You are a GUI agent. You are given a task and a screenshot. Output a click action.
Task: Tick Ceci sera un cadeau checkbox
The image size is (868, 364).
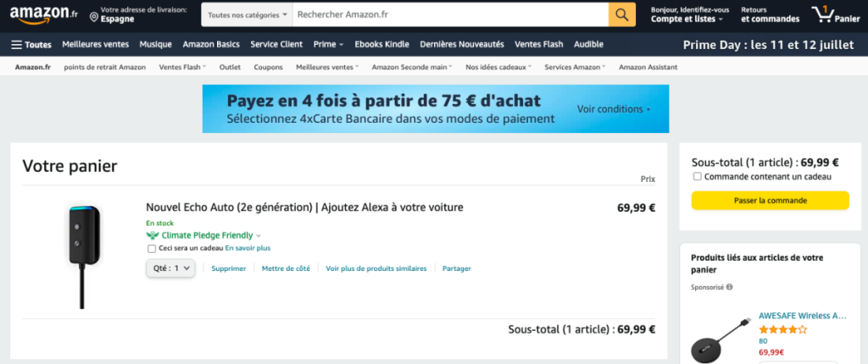click(152, 248)
